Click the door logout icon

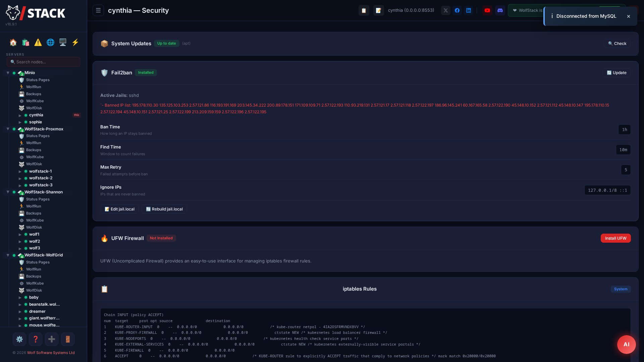[68, 339]
